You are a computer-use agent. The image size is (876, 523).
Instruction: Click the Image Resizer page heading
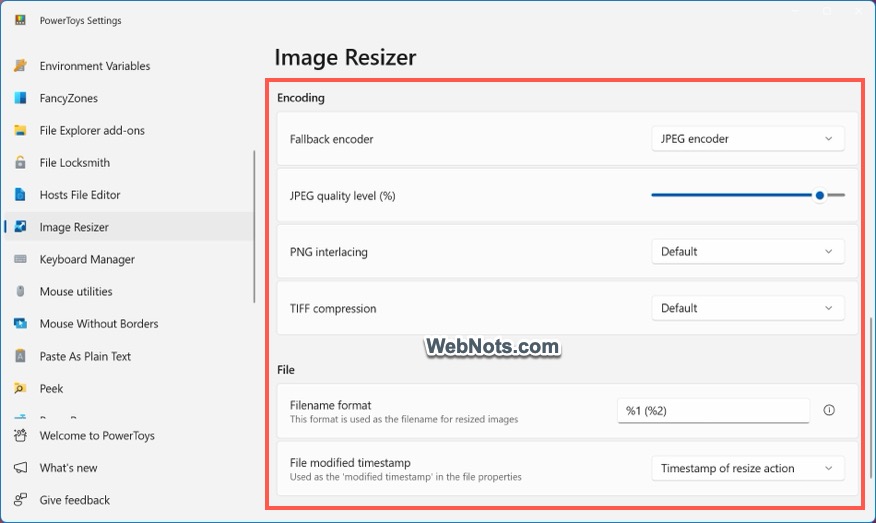point(345,57)
